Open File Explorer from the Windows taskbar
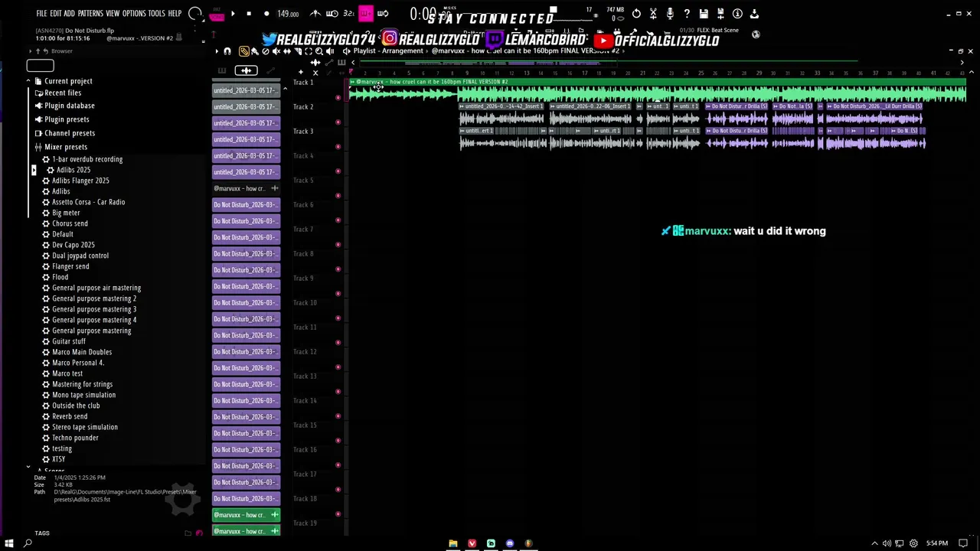The height and width of the screenshot is (551, 980). tap(453, 543)
